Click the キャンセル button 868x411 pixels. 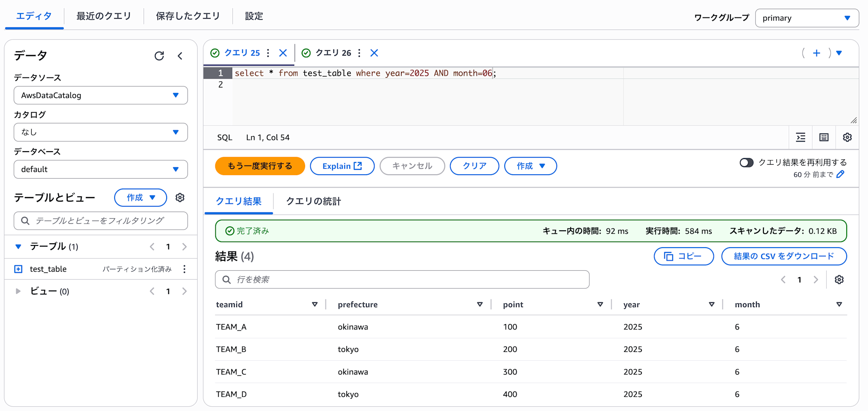point(412,166)
